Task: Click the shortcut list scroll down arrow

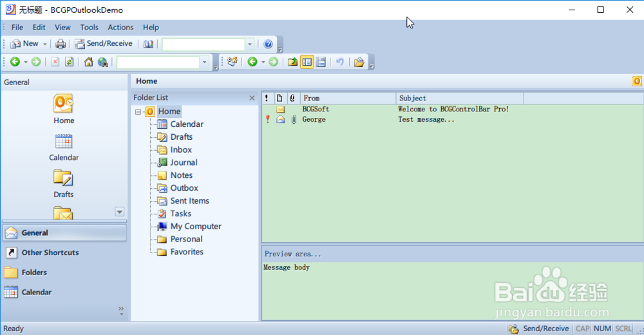Action: (120, 212)
